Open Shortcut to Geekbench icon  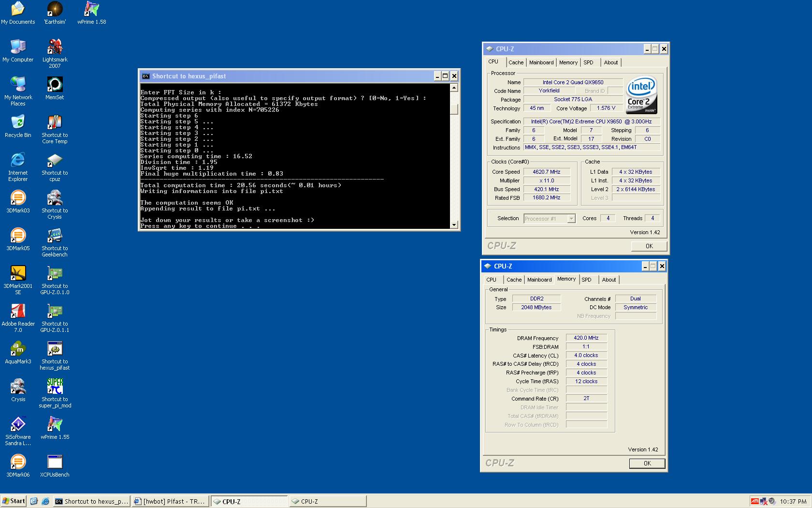click(55, 242)
